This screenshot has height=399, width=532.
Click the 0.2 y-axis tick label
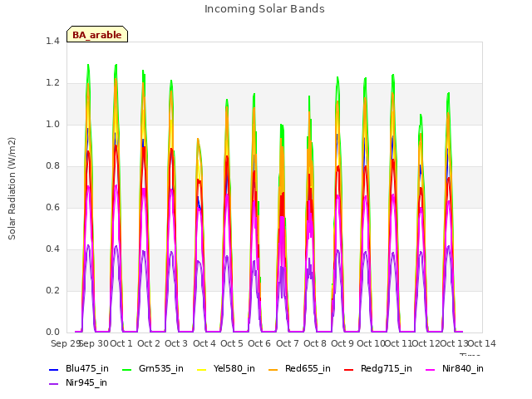pos(52,290)
